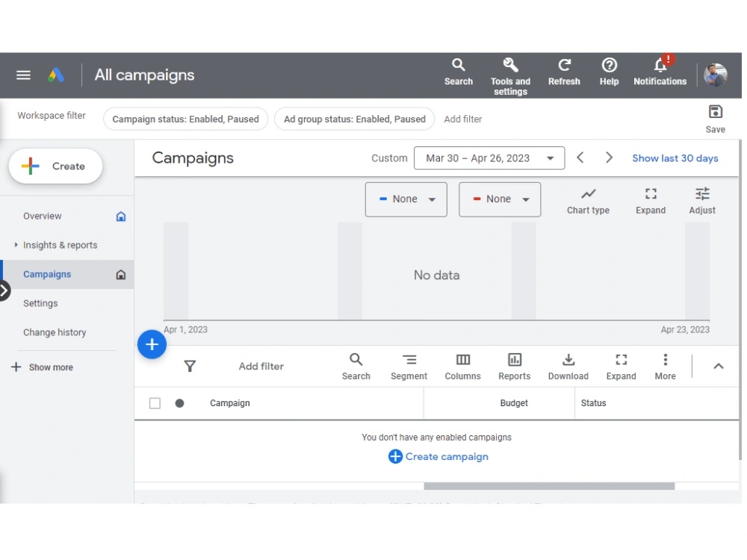Open More options in table toolbar
The image size is (747, 560).
pos(665,367)
